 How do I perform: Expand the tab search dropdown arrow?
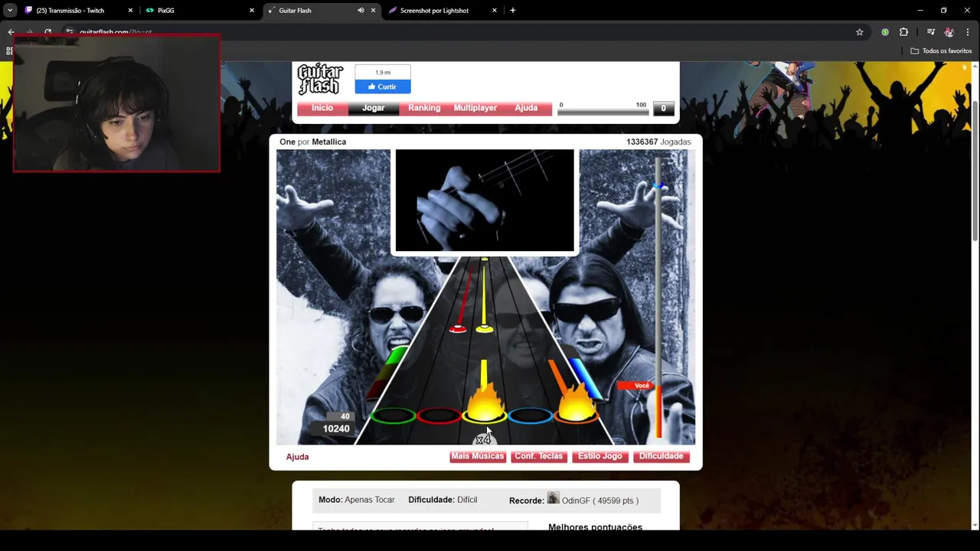coord(9,11)
